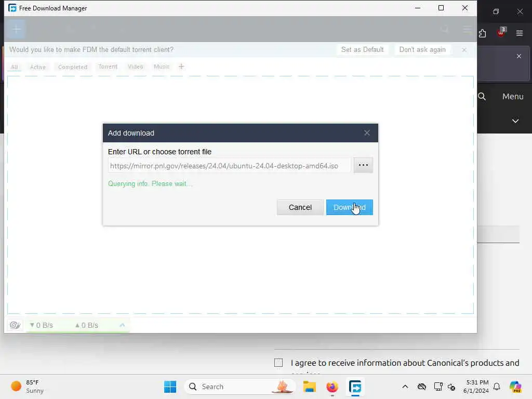Add a new tag filter with plus

pos(181,66)
